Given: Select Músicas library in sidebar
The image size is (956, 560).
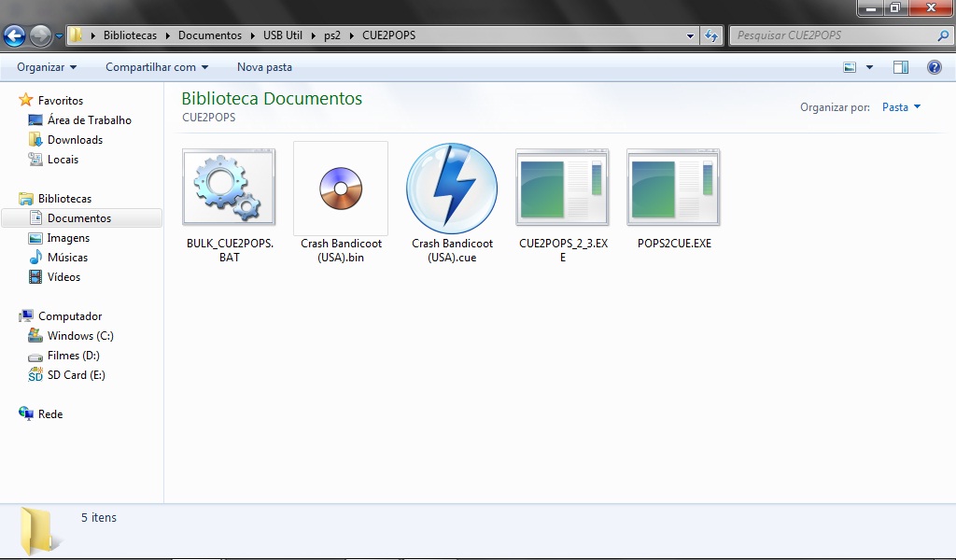Looking at the screenshot, I should click(67, 258).
